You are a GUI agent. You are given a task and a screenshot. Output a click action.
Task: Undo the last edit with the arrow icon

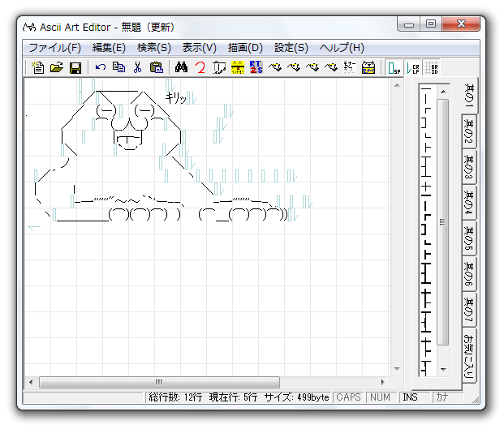tap(101, 67)
